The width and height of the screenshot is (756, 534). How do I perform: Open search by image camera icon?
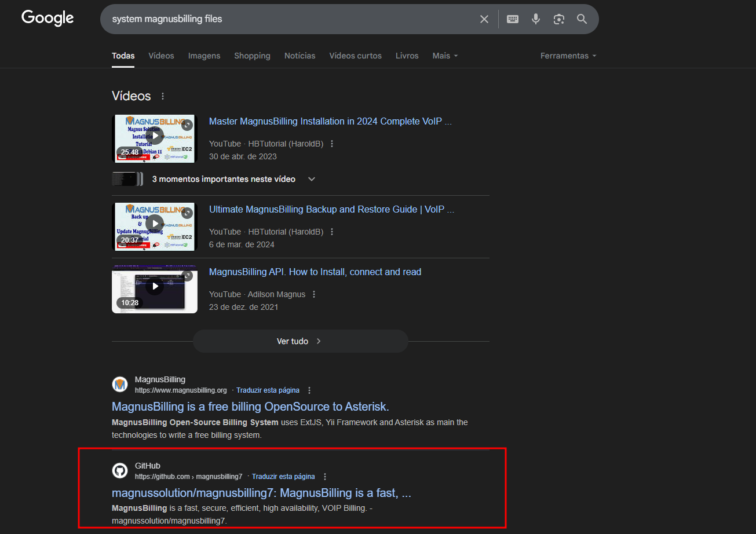(x=559, y=19)
